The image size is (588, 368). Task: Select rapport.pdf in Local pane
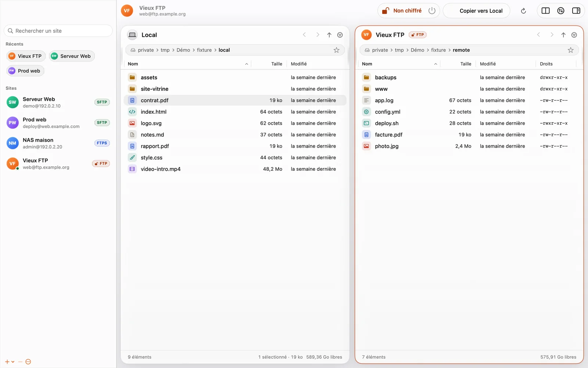235,146
